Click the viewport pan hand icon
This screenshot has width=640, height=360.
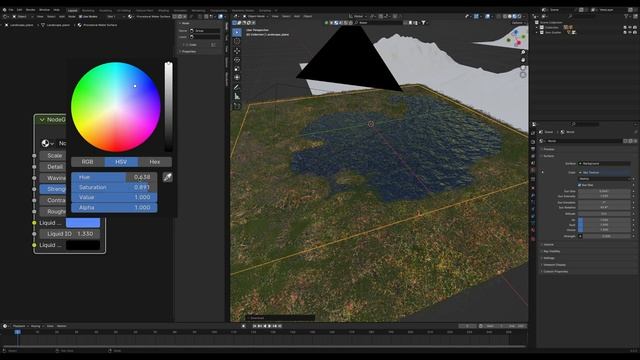click(x=523, y=60)
